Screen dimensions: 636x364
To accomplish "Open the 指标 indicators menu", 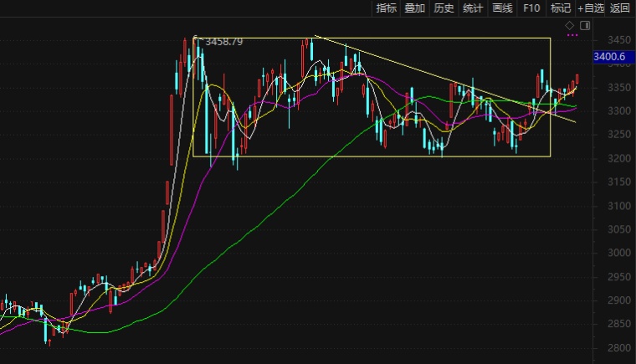I will tap(386, 8).
